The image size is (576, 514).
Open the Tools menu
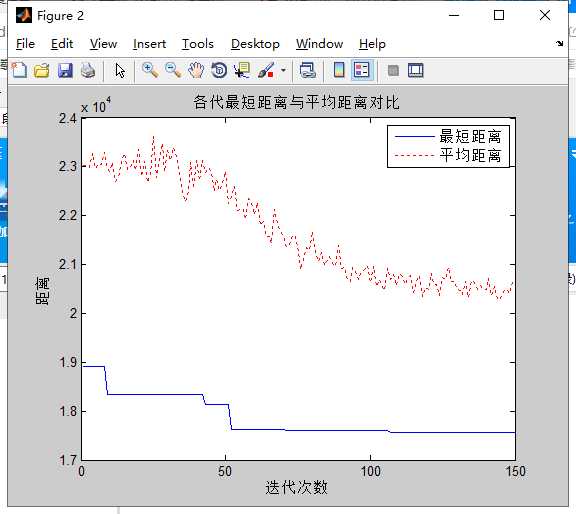[x=198, y=44]
